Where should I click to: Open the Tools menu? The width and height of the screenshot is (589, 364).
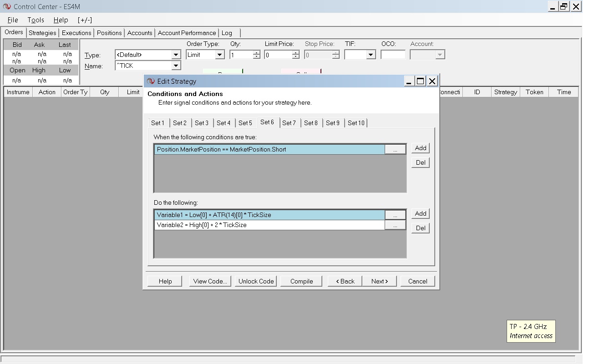click(x=36, y=20)
